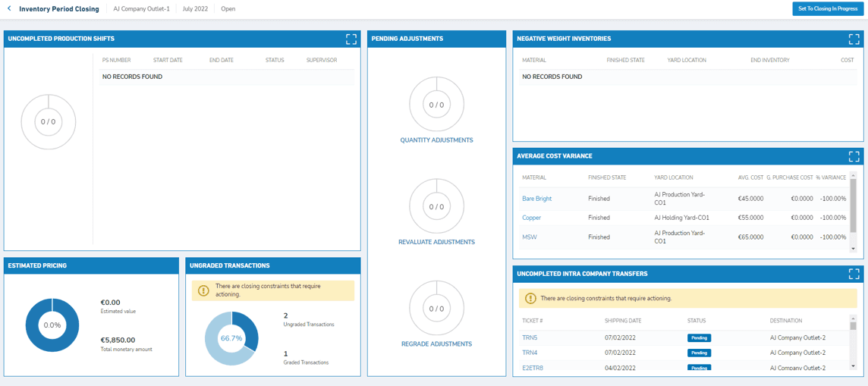Maximize the Average Cost Variance panel

(854, 156)
